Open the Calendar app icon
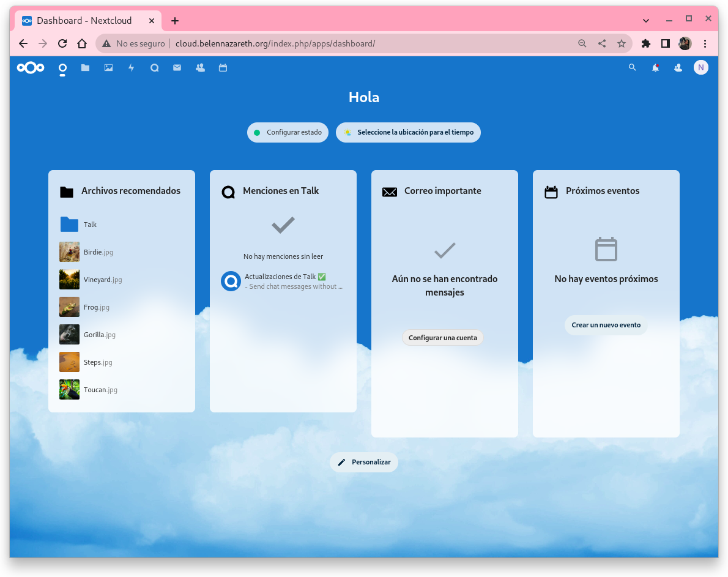Viewport: 728px width, 577px height. 223,68
